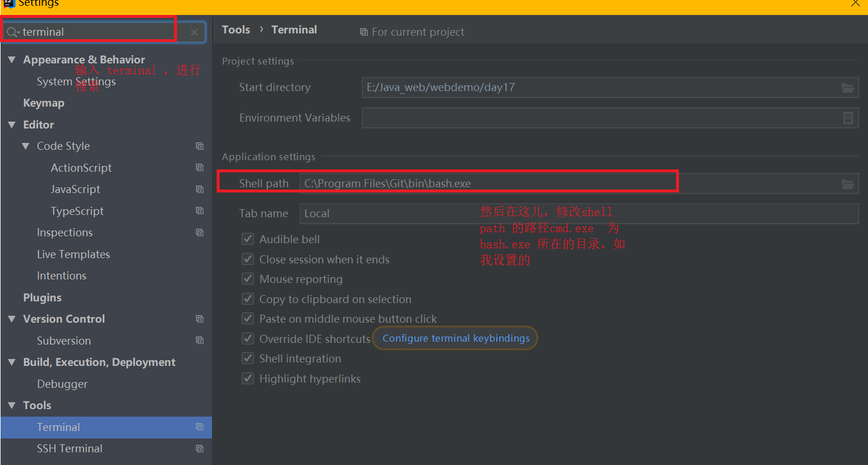The image size is (868, 465).
Task: Collapse the Tools section
Action: tap(11, 405)
